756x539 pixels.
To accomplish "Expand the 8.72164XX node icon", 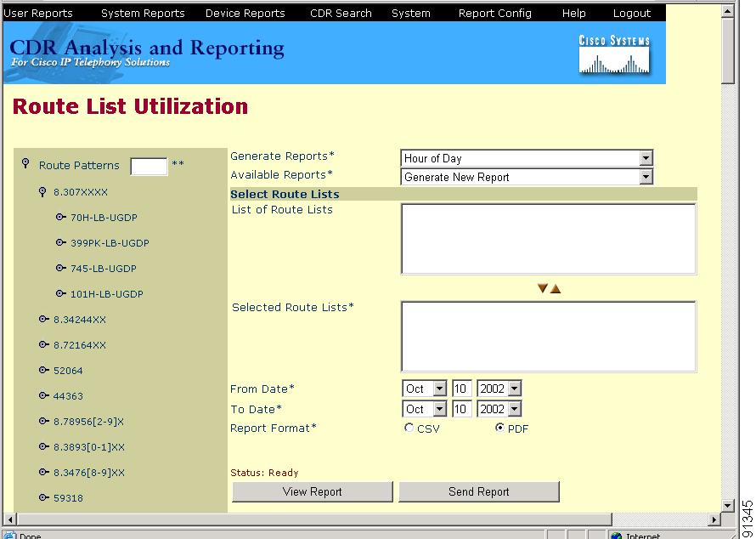I will (x=44, y=344).
